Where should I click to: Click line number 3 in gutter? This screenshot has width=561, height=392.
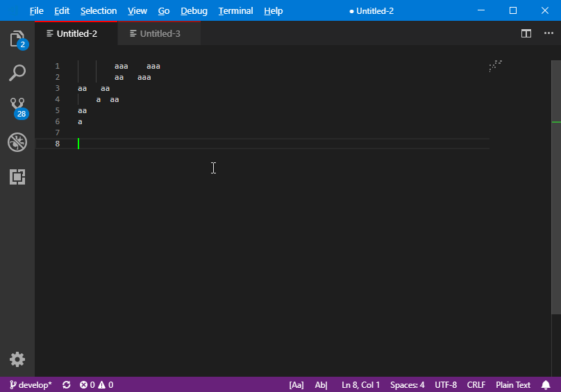click(57, 88)
